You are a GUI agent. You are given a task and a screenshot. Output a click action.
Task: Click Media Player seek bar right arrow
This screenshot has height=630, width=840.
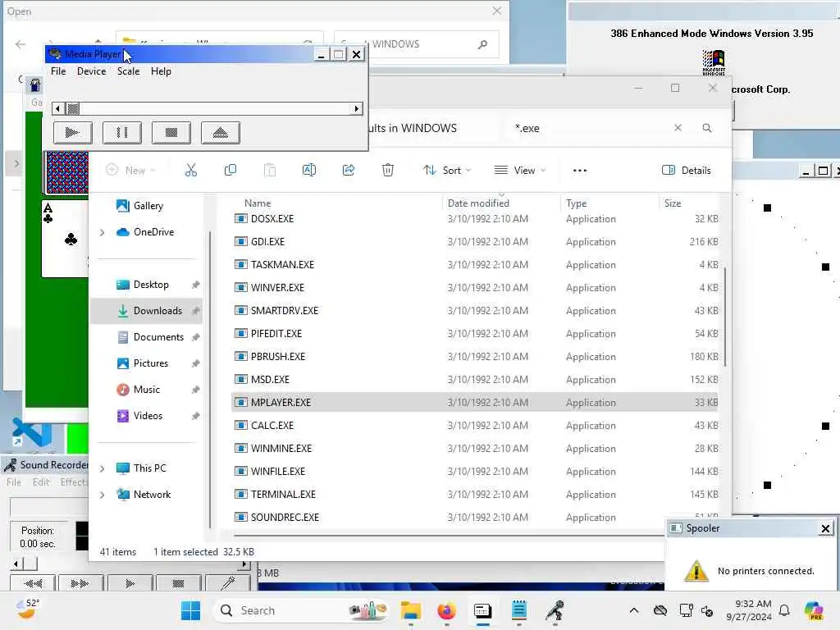click(x=357, y=109)
